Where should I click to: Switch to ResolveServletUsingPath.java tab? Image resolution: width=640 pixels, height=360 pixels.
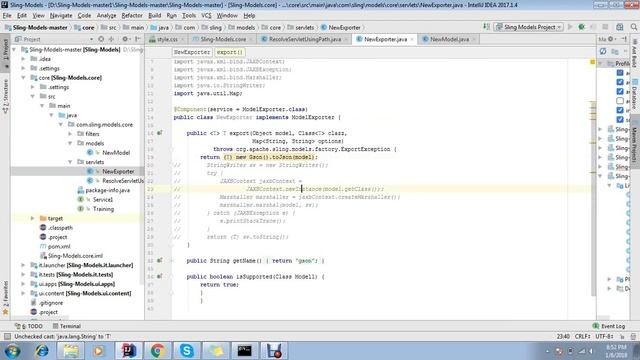click(304, 39)
